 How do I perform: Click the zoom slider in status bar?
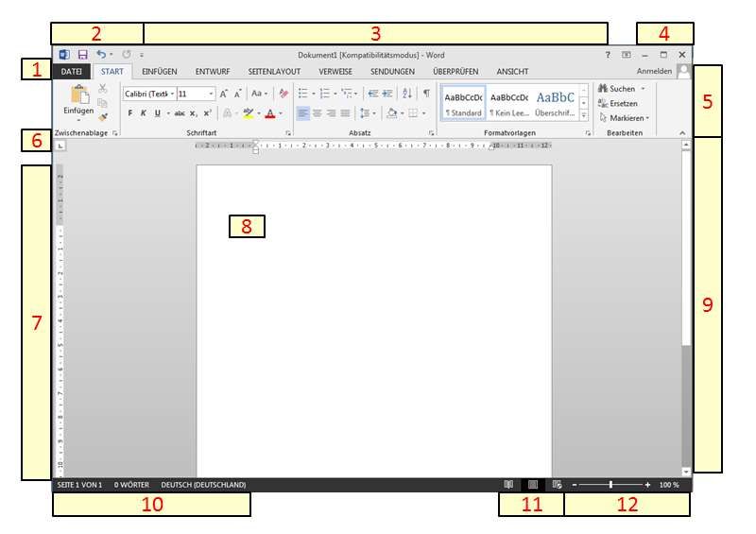pos(611,485)
